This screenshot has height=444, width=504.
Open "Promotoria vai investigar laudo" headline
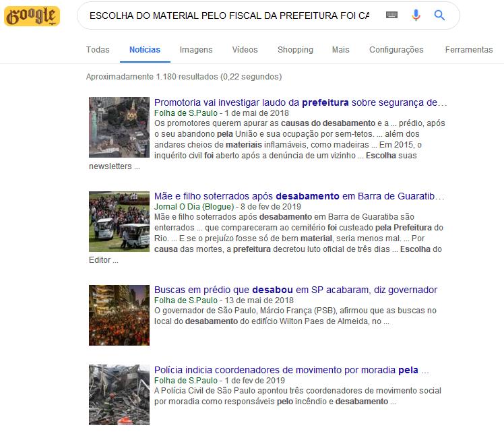[301, 102]
